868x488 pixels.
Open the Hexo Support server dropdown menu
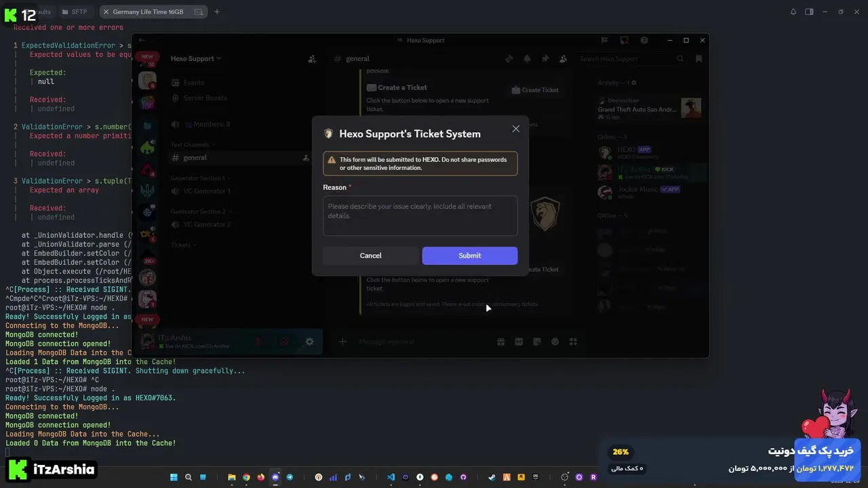point(196,59)
